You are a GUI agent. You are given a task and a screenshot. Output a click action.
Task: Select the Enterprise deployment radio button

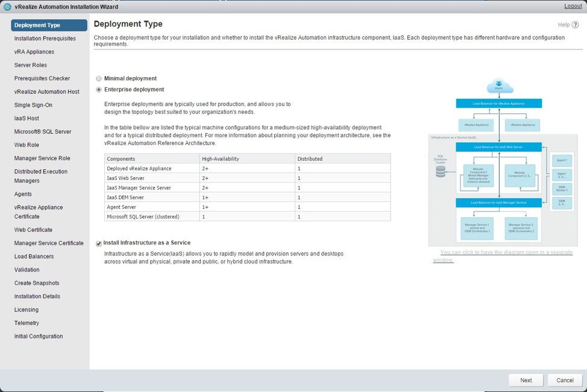99,90
